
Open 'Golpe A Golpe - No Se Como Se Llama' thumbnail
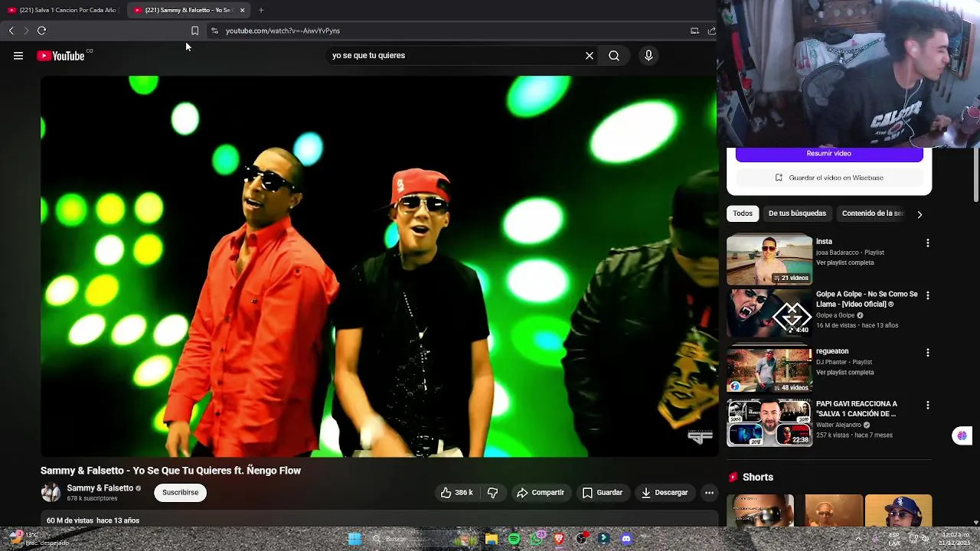[769, 314]
